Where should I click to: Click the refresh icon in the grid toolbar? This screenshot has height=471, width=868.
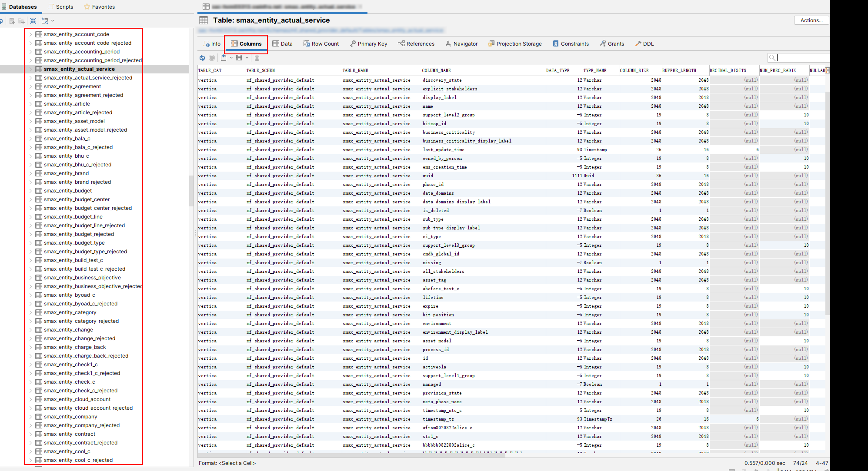202,58
